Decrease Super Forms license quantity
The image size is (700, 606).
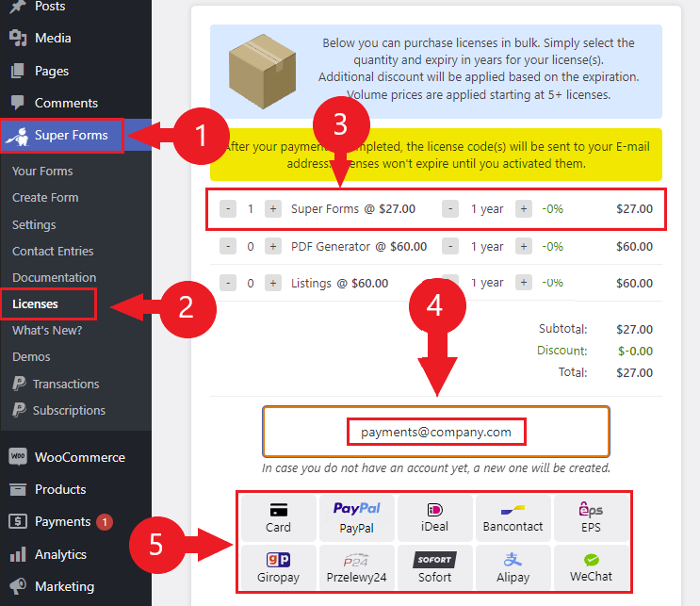(x=228, y=209)
